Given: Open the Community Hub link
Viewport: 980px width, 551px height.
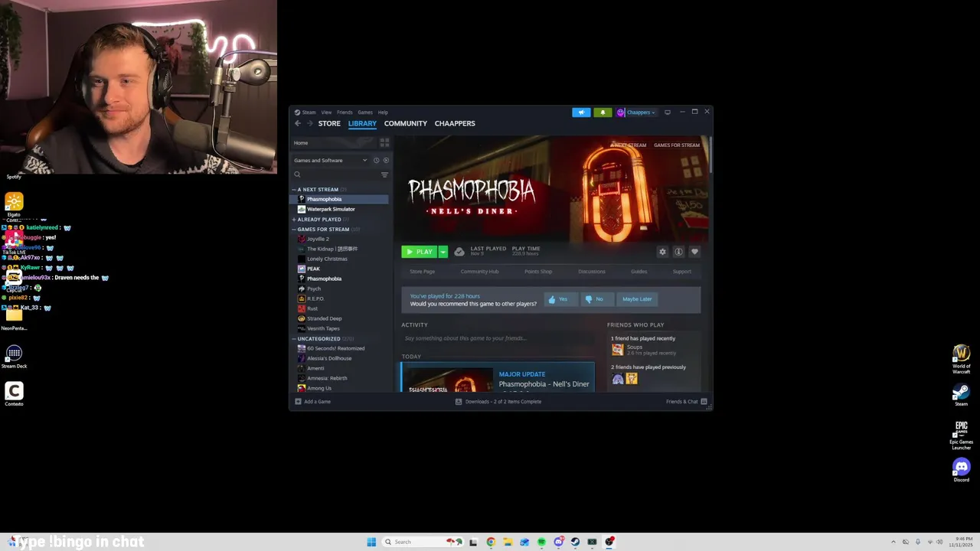Looking at the screenshot, I should [x=479, y=272].
